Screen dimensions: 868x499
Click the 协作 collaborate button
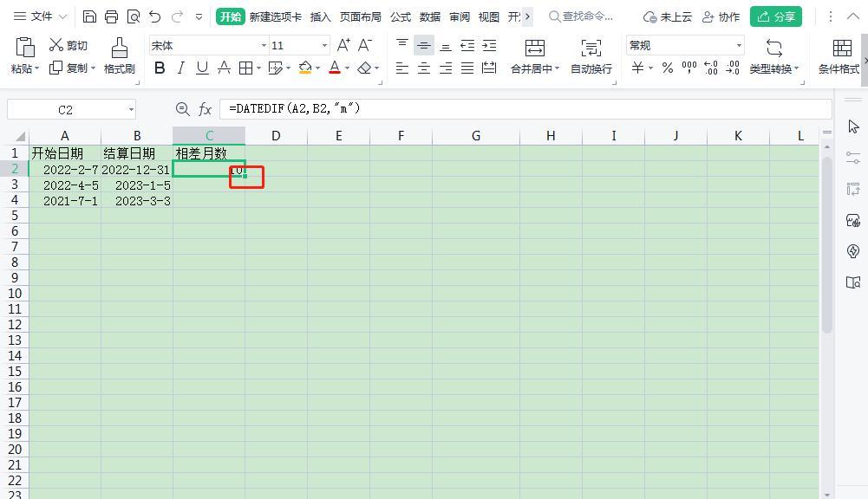point(721,17)
